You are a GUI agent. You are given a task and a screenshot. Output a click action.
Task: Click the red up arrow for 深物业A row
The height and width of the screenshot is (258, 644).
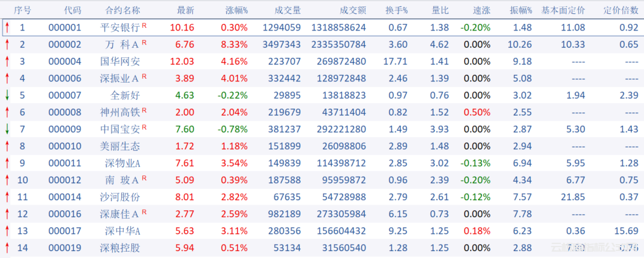[x=7, y=163]
